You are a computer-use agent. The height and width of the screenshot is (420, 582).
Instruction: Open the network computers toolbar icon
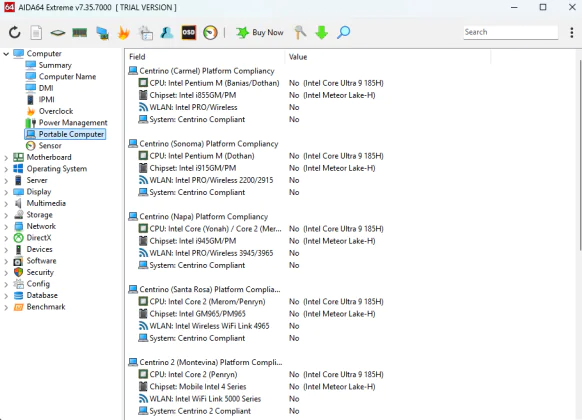(102, 33)
